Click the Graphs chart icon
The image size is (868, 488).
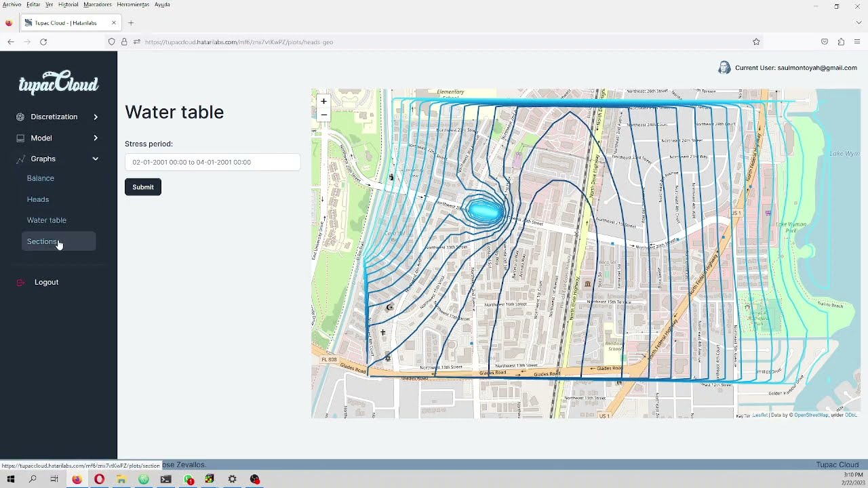pos(20,159)
